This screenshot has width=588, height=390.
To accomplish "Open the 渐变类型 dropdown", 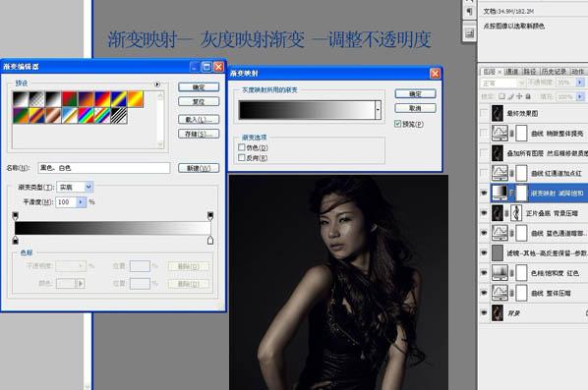I will (88, 187).
